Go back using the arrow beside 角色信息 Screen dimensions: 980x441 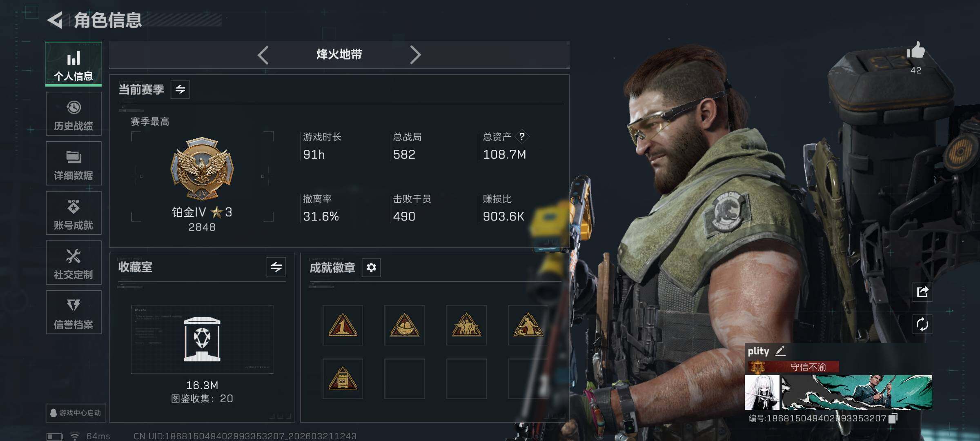[55, 20]
